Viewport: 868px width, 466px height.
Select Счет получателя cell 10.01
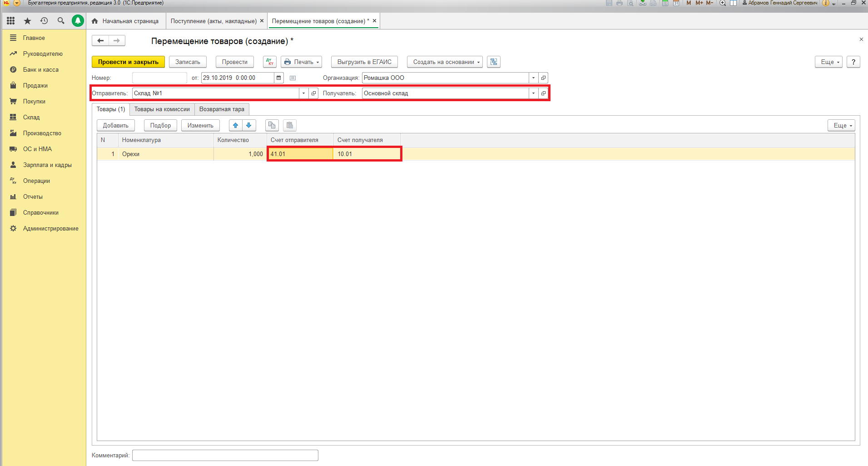[367, 154]
